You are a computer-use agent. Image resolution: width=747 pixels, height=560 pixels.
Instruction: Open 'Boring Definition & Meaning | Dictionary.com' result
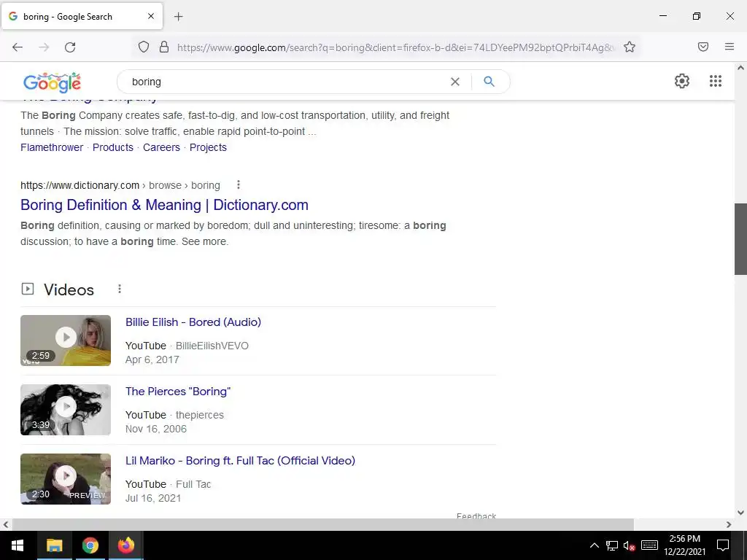(164, 205)
